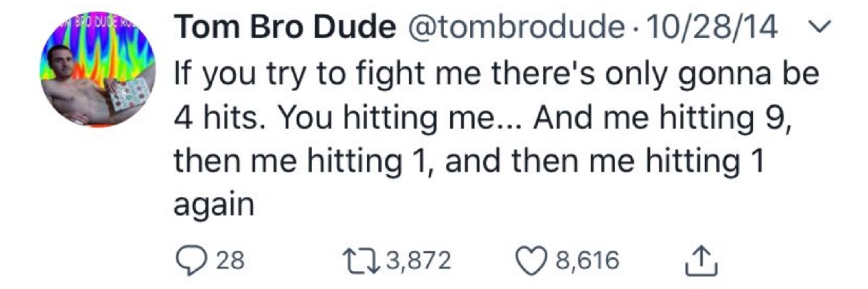
Task: Click the word "again" ending the tweet
Action: click(214, 205)
